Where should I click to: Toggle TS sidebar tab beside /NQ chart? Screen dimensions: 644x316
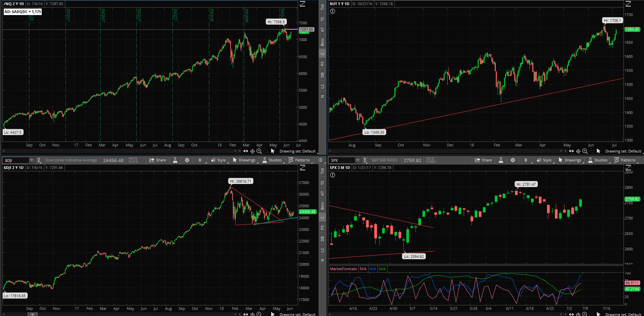tap(322, 19)
